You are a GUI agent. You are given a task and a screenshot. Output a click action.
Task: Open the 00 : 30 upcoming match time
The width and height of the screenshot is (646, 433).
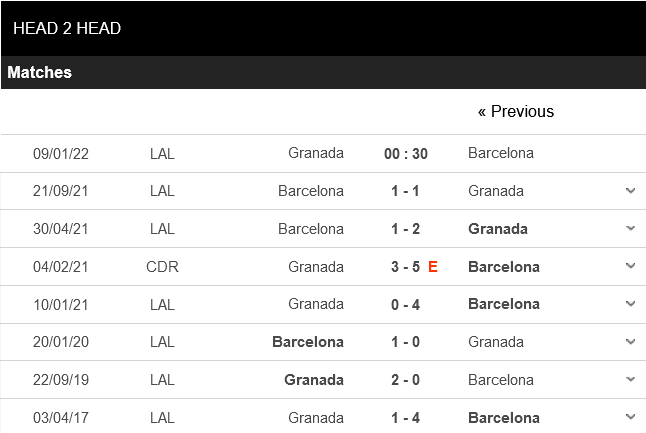tap(406, 154)
